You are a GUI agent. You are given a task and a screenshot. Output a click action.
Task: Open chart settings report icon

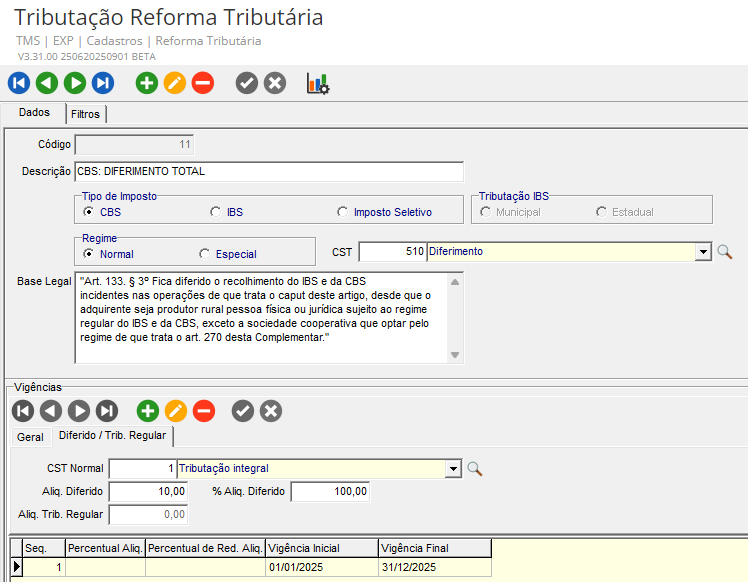click(x=318, y=83)
